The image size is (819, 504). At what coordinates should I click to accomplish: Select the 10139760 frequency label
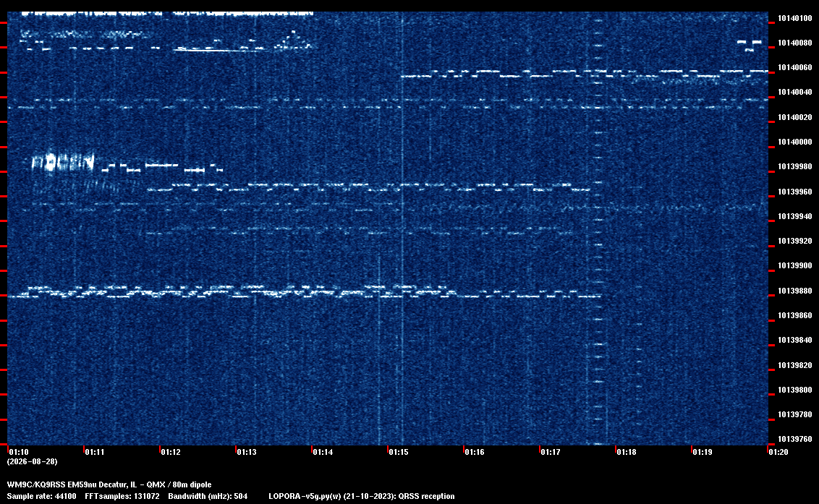pos(795,439)
